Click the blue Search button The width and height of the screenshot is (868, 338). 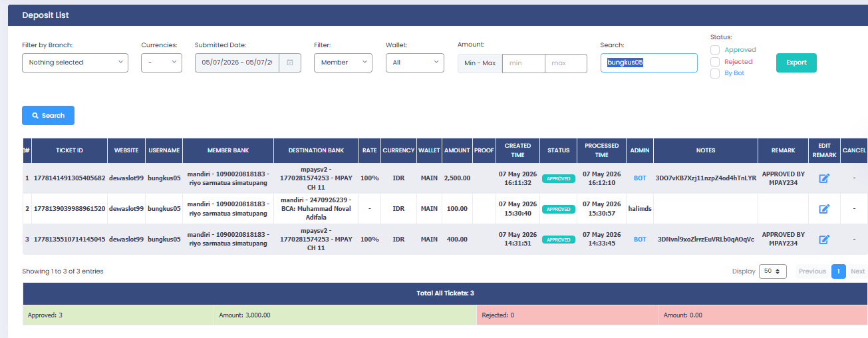tap(48, 115)
